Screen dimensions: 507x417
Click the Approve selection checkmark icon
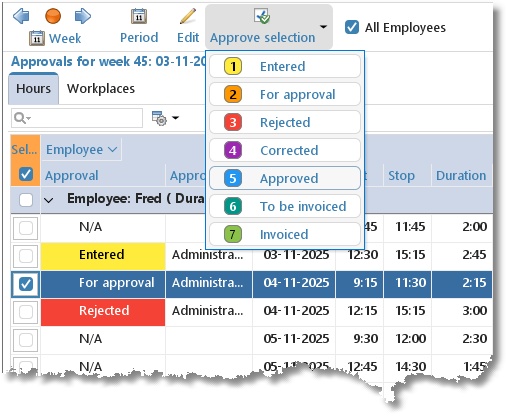click(x=262, y=16)
